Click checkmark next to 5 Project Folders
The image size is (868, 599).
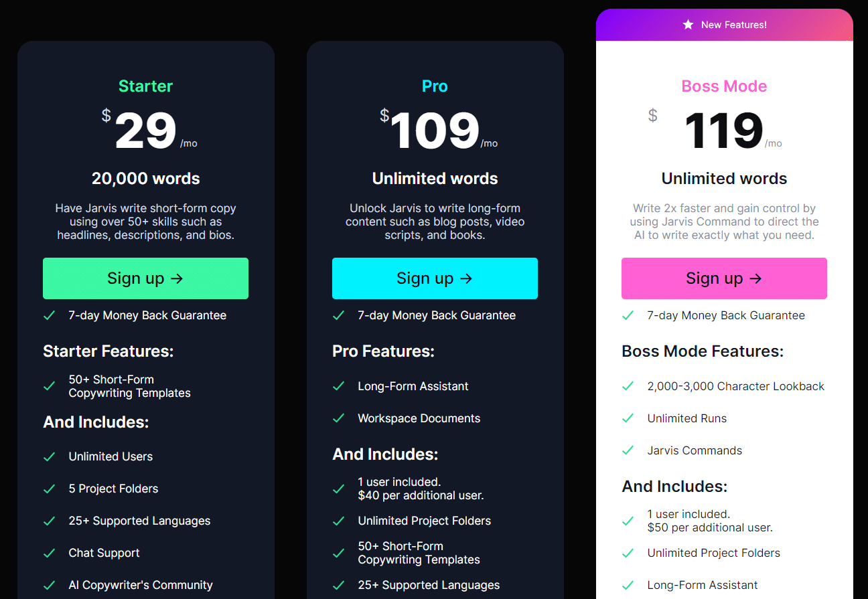pos(49,489)
